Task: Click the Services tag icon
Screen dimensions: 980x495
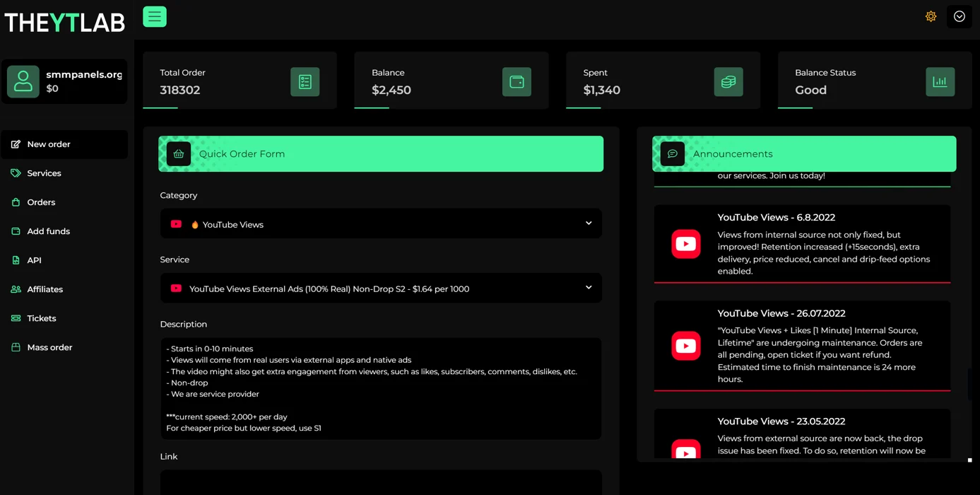Action: pos(16,173)
